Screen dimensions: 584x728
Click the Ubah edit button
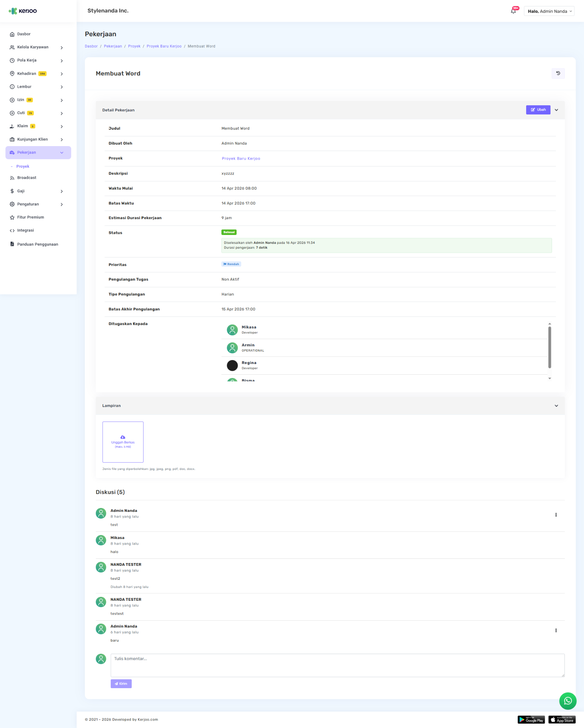[x=538, y=110]
